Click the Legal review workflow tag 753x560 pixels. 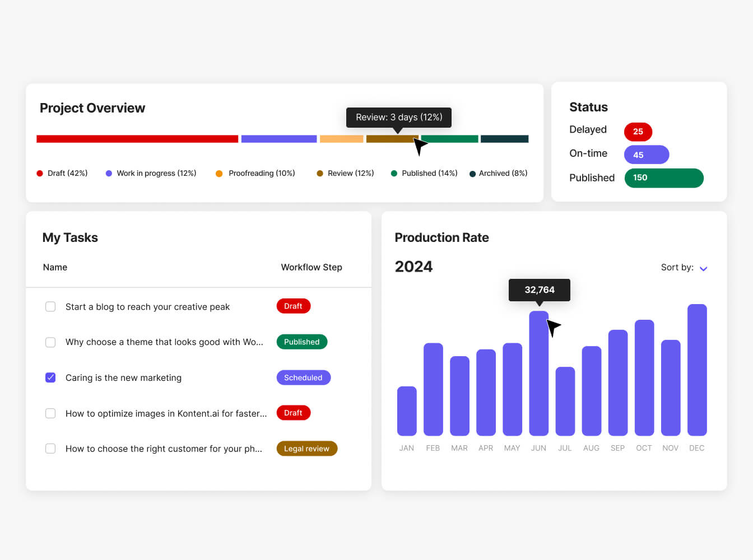(x=306, y=449)
